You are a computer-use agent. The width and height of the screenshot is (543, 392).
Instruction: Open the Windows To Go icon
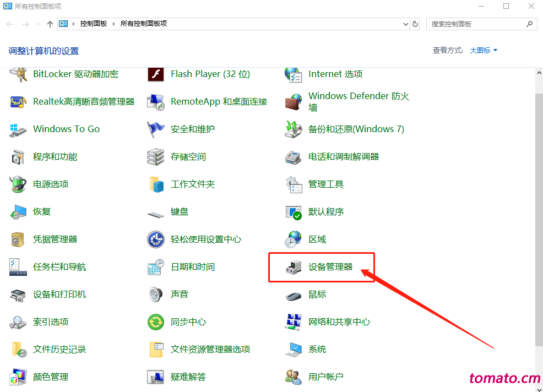coord(18,129)
